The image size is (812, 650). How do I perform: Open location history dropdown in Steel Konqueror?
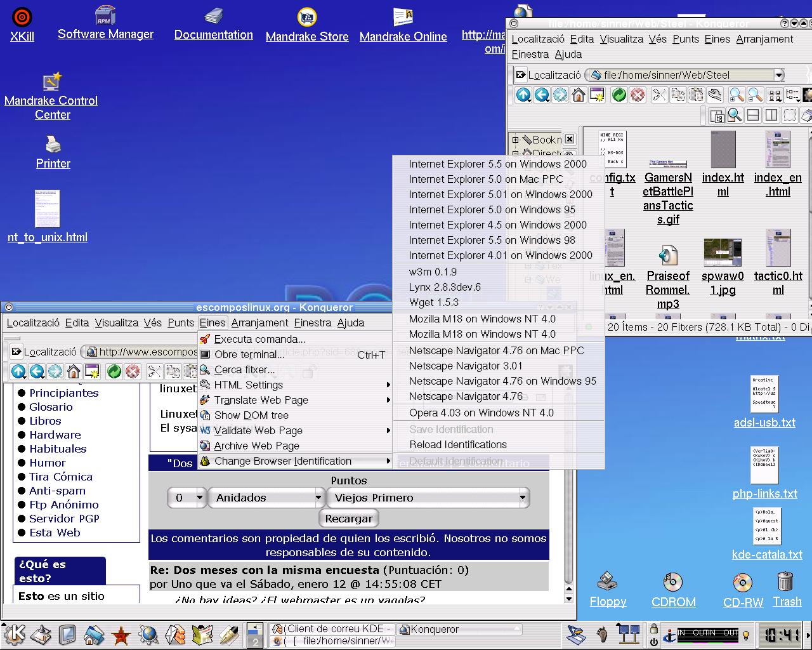tap(779, 75)
